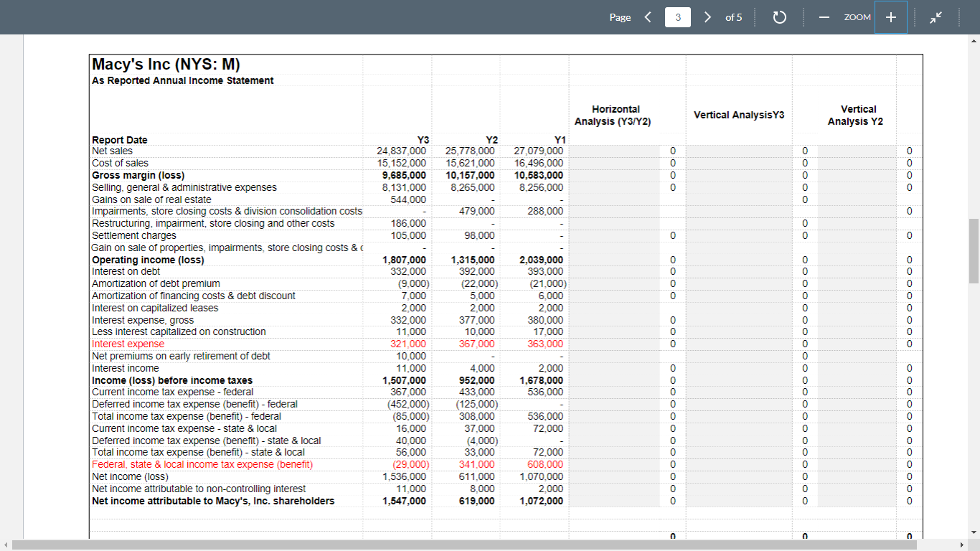Click the scroll down arrow
This screenshot has width=980, height=551.
(x=974, y=532)
